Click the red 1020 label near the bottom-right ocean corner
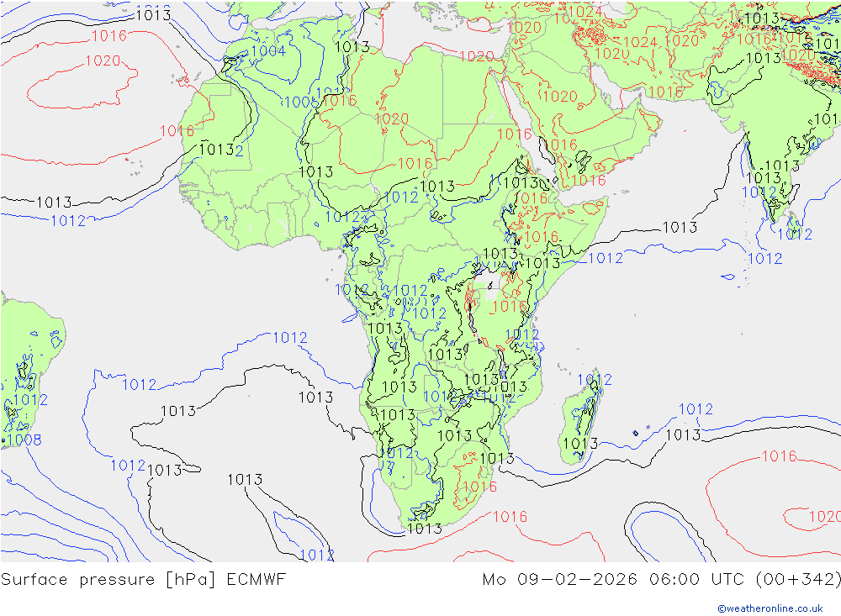The image size is (841, 616). tap(824, 516)
